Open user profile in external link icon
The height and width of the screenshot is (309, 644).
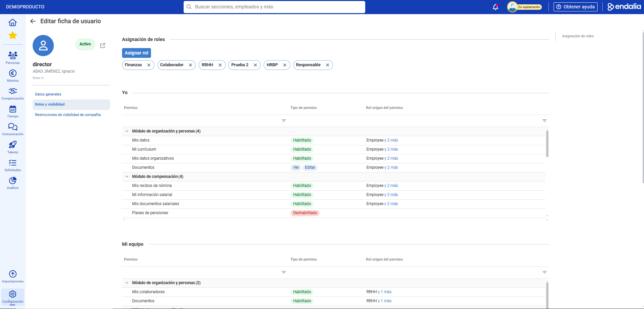pyautogui.click(x=103, y=45)
